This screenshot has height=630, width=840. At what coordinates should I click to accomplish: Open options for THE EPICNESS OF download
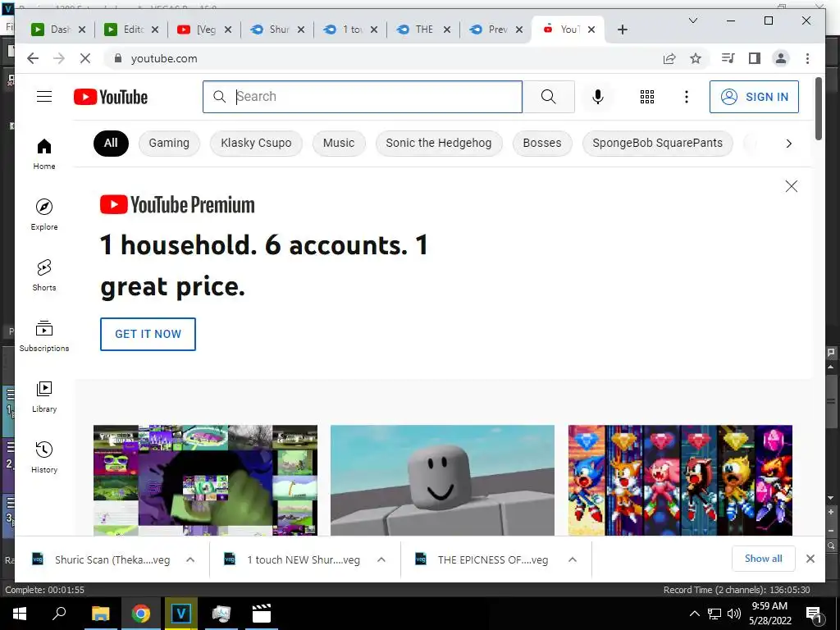tap(573, 559)
